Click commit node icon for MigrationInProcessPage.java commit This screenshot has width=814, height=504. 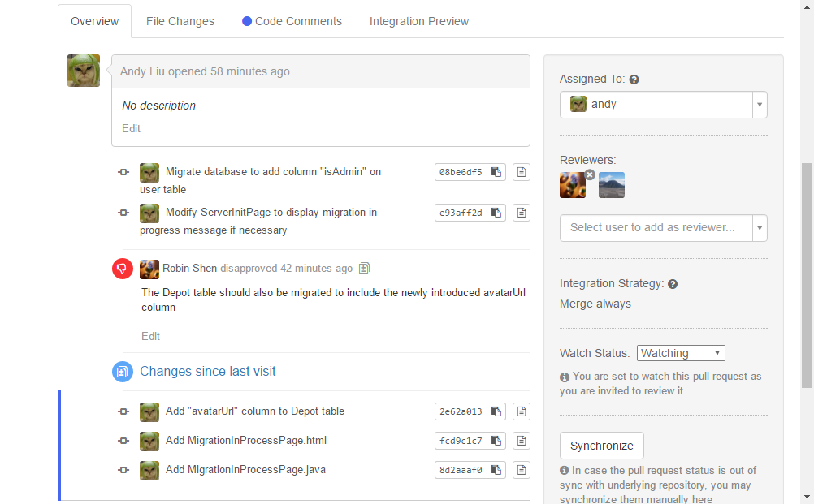[123, 470]
